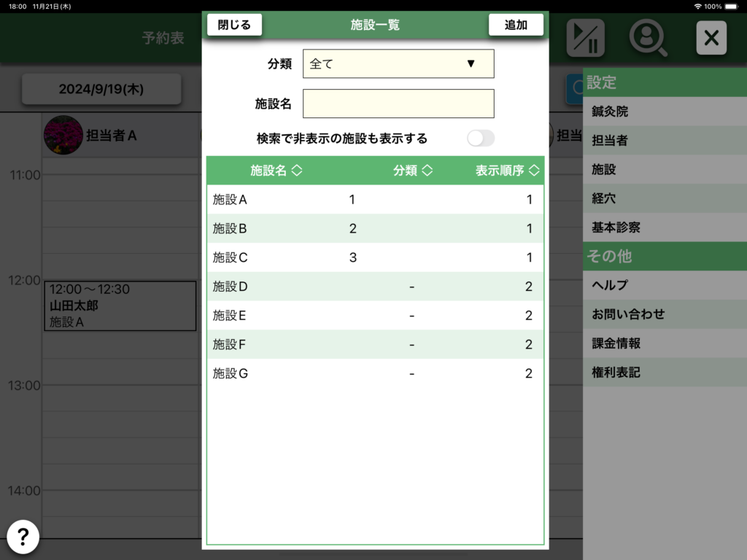Tap the X close icon in top bar
Image resolution: width=747 pixels, height=560 pixels.
pos(711,38)
